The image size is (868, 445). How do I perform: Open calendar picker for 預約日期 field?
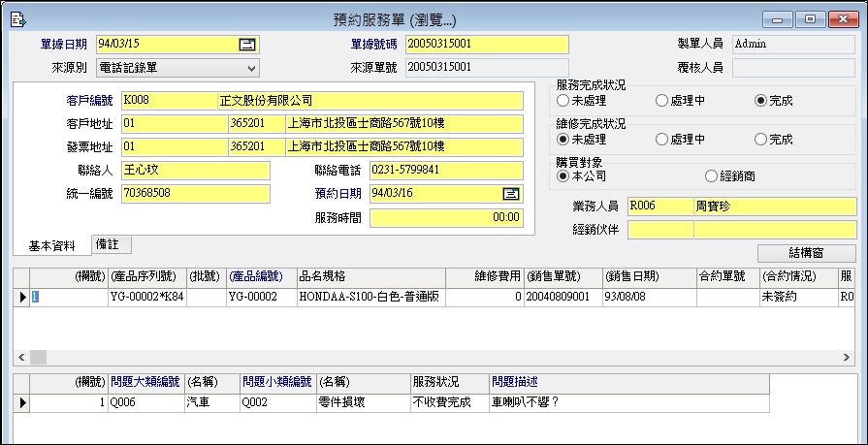pyautogui.click(x=511, y=193)
